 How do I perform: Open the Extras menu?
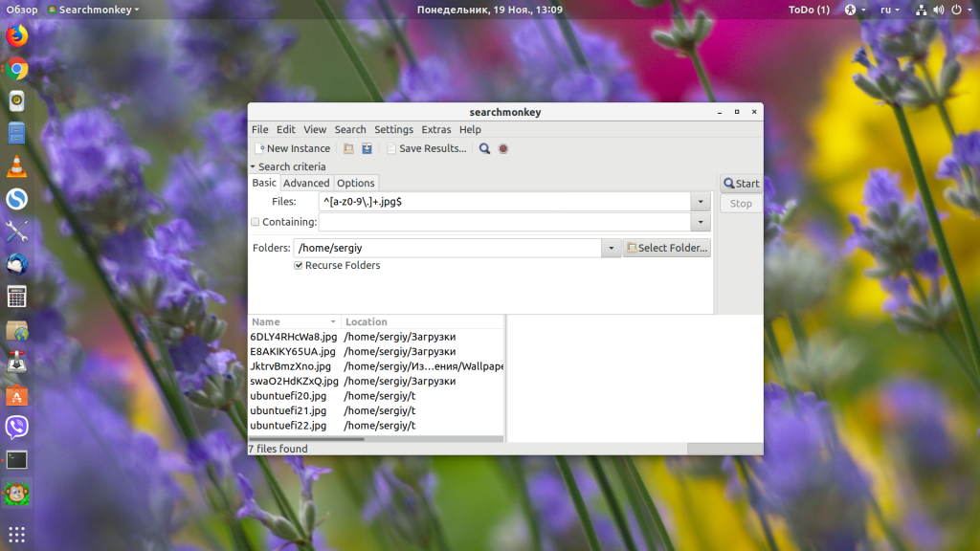(x=435, y=129)
